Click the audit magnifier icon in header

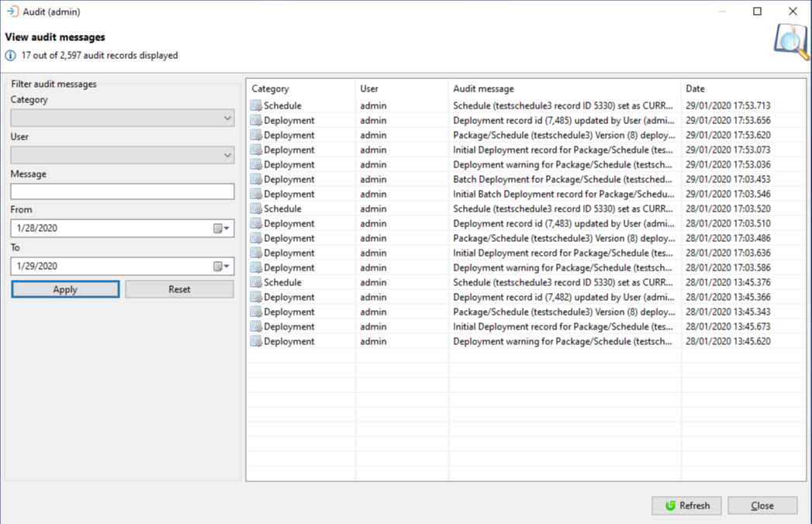coord(791,42)
